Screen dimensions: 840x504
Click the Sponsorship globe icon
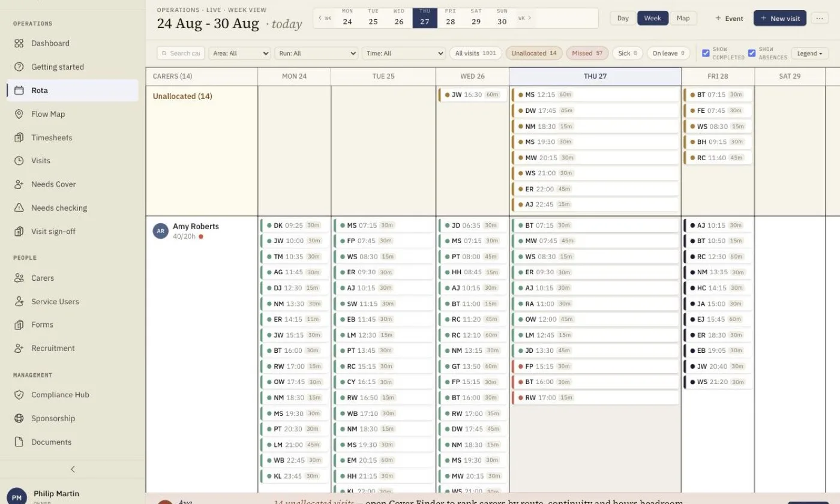click(x=19, y=418)
